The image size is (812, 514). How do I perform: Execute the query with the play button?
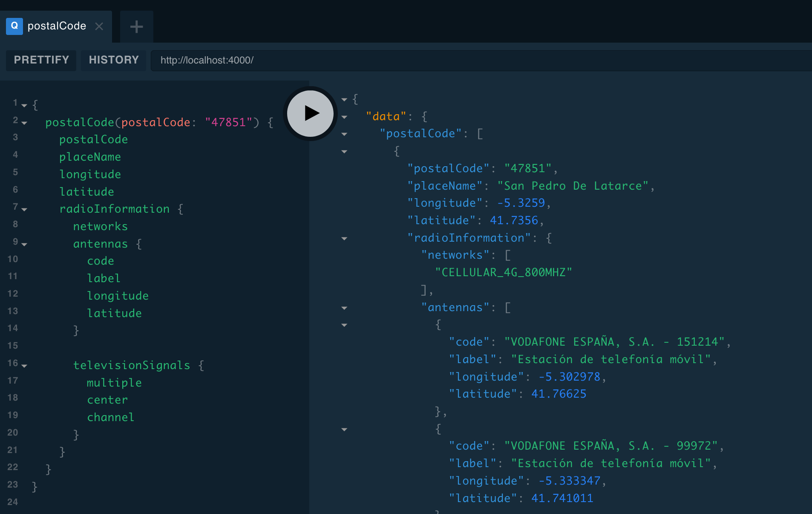pyautogui.click(x=310, y=113)
